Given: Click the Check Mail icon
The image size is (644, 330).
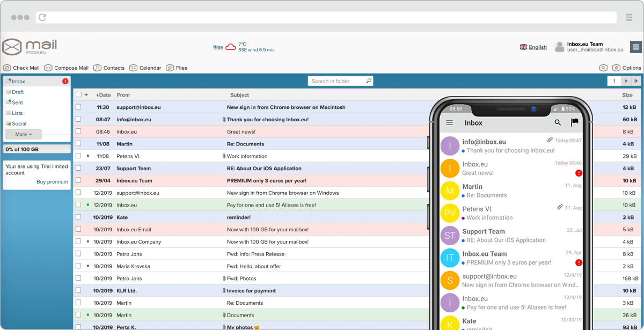Looking at the screenshot, I should (7, 68).
